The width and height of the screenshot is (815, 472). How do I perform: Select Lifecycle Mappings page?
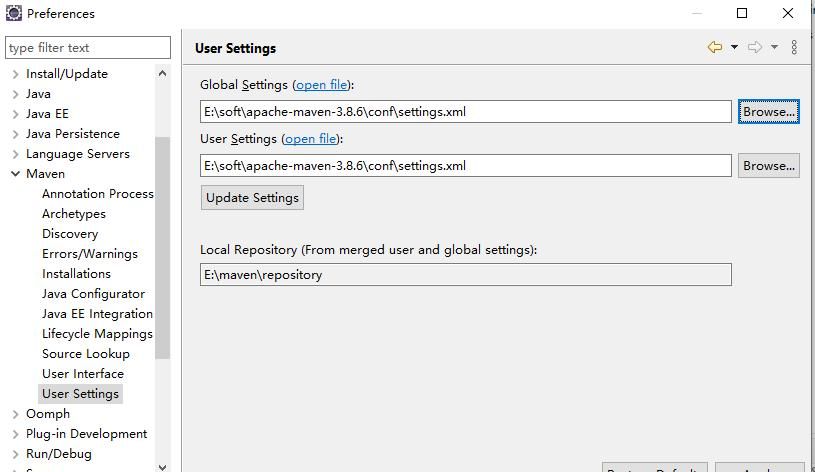[97, 334]
